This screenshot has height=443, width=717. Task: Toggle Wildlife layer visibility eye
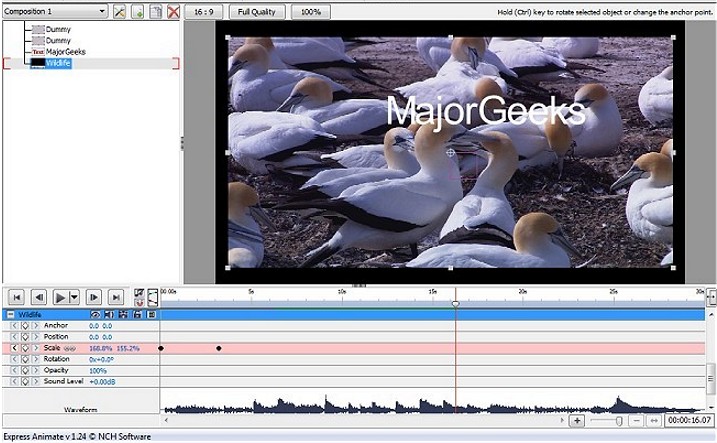point(95,315)
